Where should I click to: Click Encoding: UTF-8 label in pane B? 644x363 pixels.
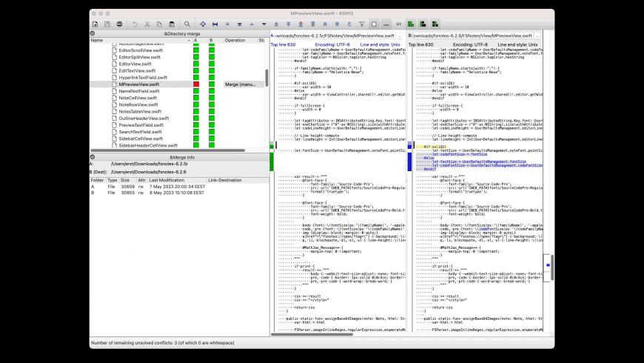click(x=470, y=44)
